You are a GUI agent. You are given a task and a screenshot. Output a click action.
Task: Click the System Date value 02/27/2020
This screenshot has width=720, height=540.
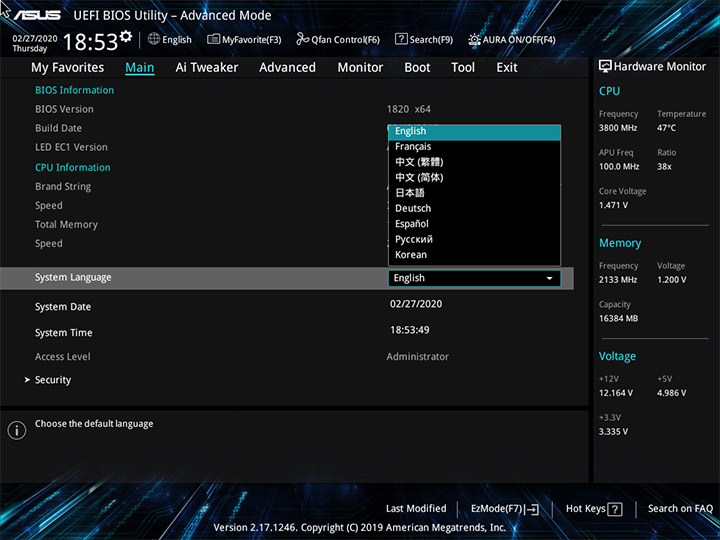pyautogui.click(x=416, y=304)
